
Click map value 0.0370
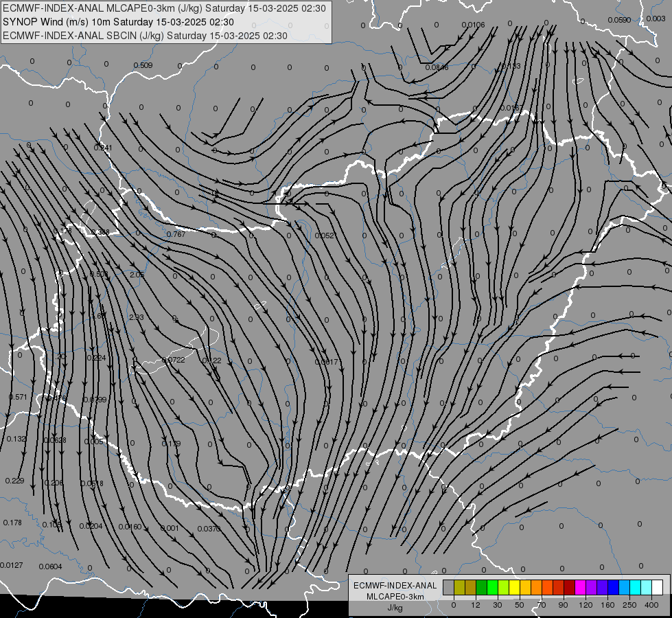(x=209, y=529)
